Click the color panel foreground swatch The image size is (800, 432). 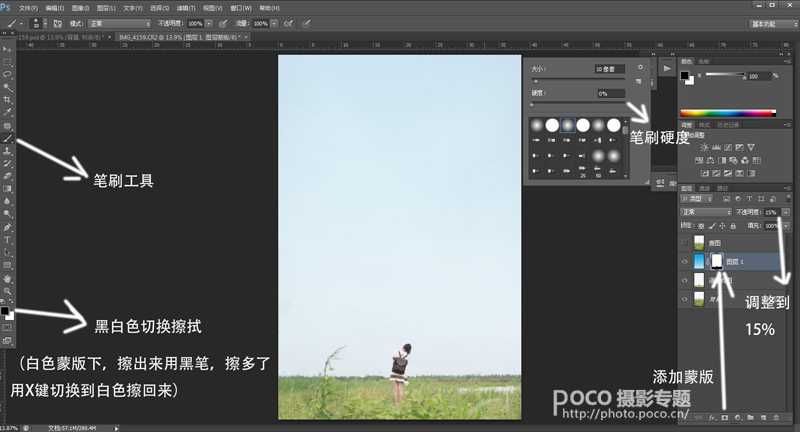tap(684, 75)
